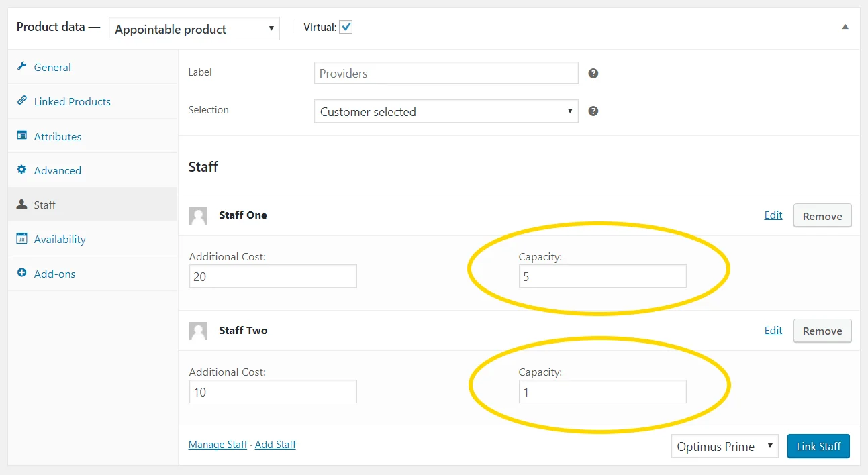Collapse the Product data panel arrow
Image resolution: width=868 pixels, height=475 pixels.
coord(845,27)
